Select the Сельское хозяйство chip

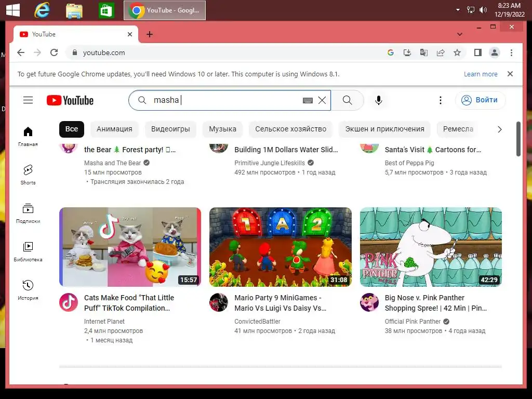point(291,129)
